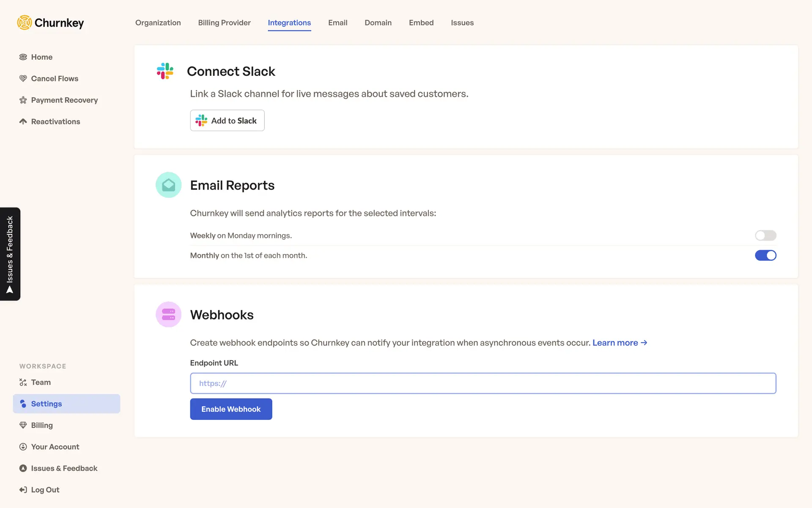Switch to Billing Provider tab
This screenshot has height=508, width=812.
(224, 23)
